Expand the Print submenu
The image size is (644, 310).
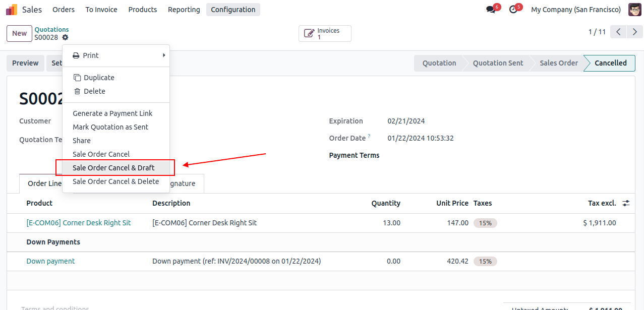pos(116,55)
